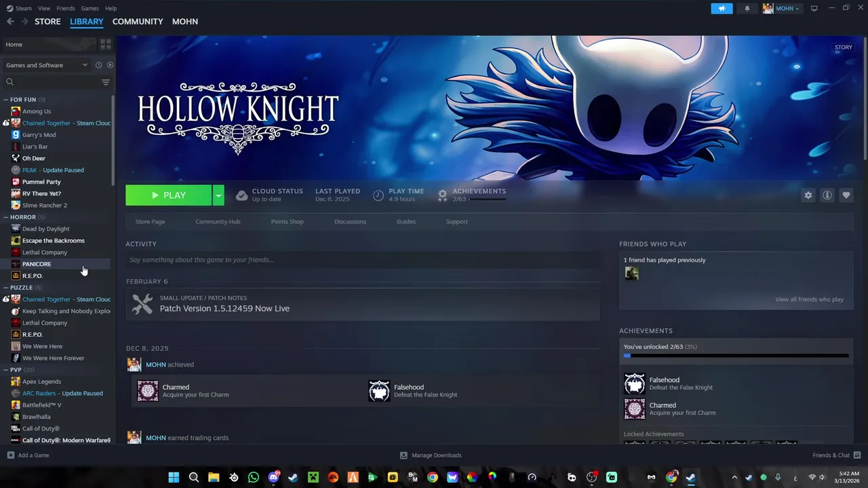The image size is (868, 488).
Task: Open the Games menu
Action: click(x=90, y=8)
